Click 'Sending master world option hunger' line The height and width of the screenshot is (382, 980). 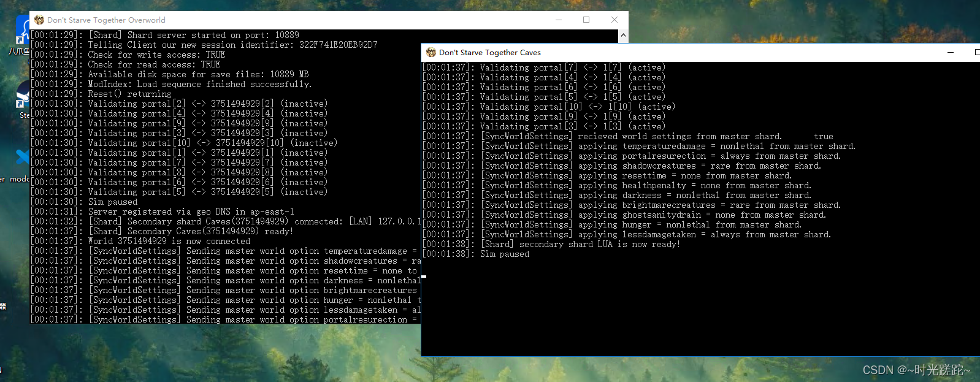pos(226,300)
